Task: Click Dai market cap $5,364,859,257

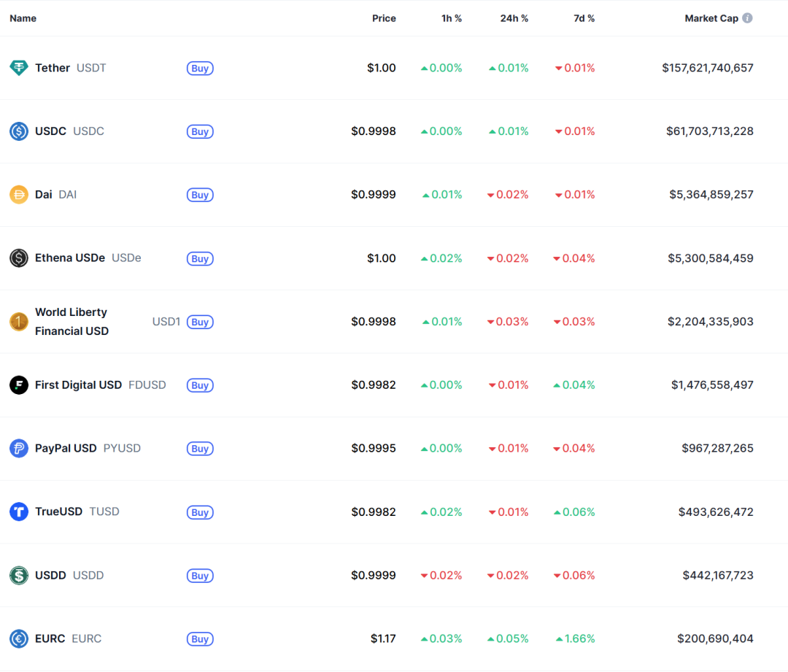Action: 711,195
